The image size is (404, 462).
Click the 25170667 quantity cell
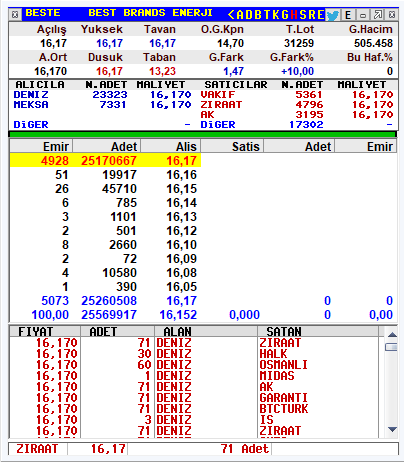pyautogui.click(x=109, y=161)
